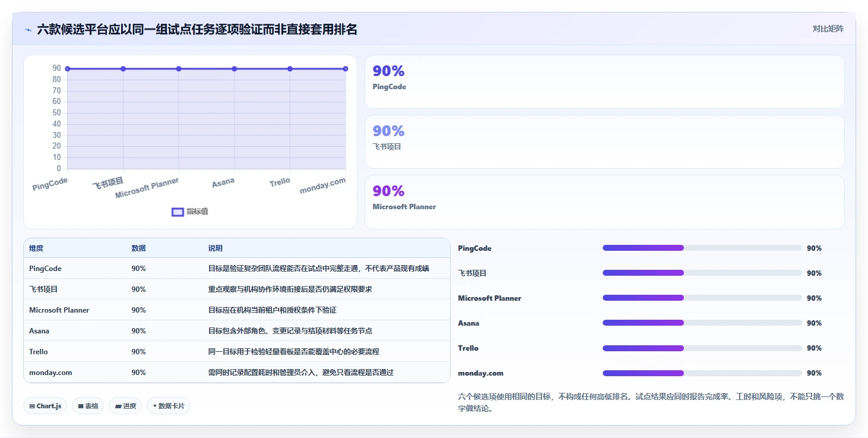The width and height of the screenshot is (868, 438).
Task: Click Trello label in progress list
Action: pos(468,348)
